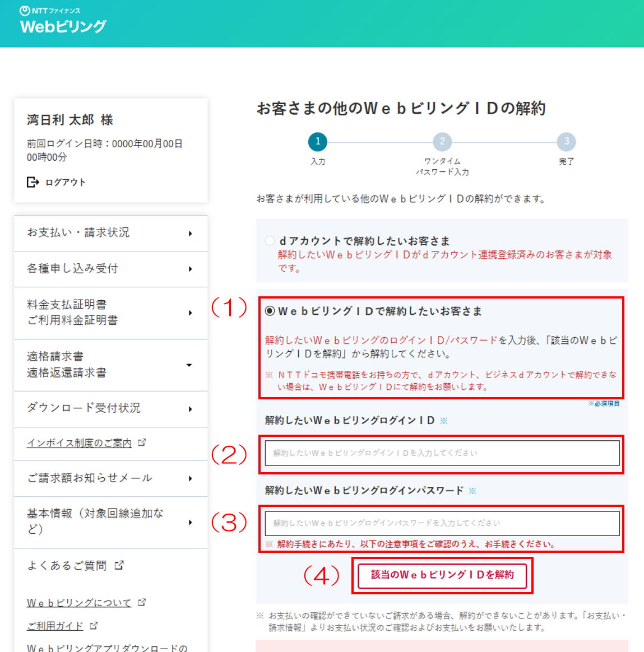Image resolution: width=644 pixels, height=652 pixels.
Task: Expand arrow beside 基本情報（対象回線追加など）
Action: coord(190,522)
